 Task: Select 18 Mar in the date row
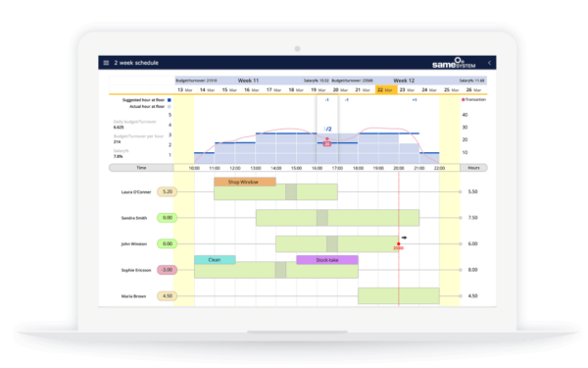pyautogui.click(x=296, y=90)
